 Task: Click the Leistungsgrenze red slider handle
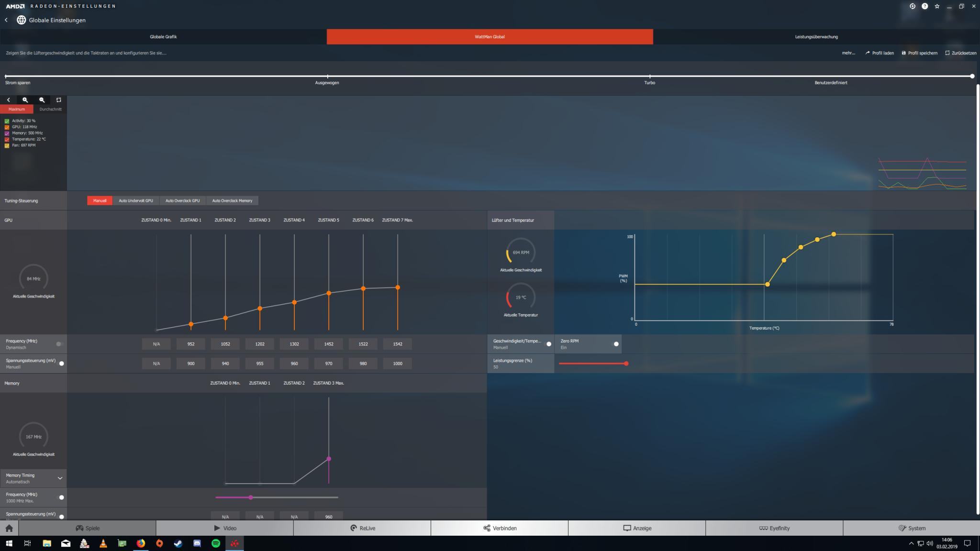(x=626, y=364)
